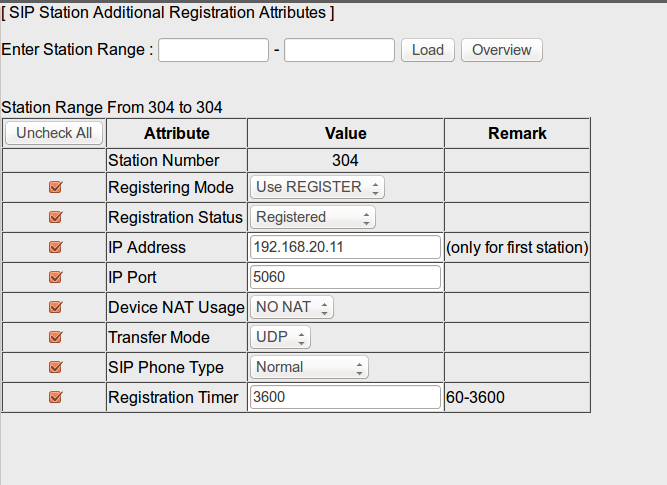The width and height of the screenshot is (667, 485).
Task: Click the Uncheck All button
Action: coord(54,133)
